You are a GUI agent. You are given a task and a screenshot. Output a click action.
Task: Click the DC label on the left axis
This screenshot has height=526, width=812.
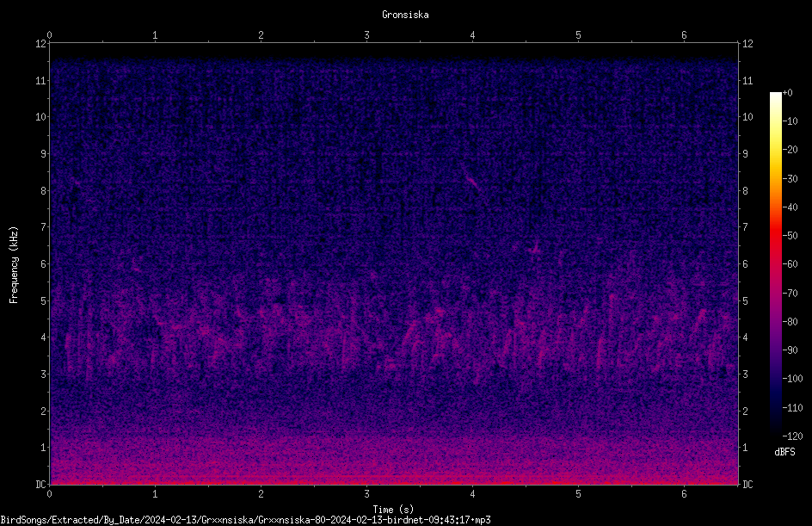[x=41, y=485]
